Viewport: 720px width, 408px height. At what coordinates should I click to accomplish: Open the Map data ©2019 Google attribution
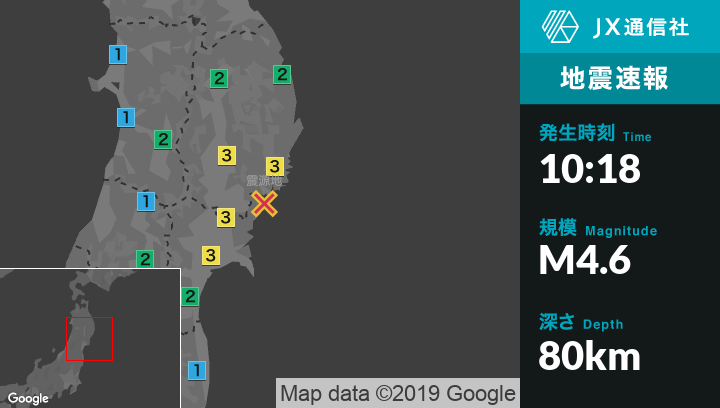(397, 393)
